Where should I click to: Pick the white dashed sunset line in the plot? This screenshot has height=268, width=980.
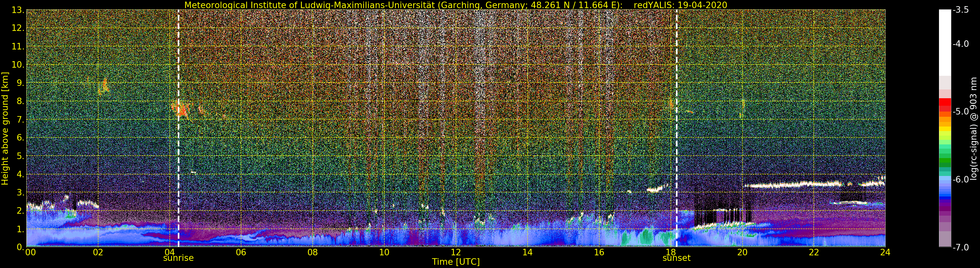click(677, 128)
